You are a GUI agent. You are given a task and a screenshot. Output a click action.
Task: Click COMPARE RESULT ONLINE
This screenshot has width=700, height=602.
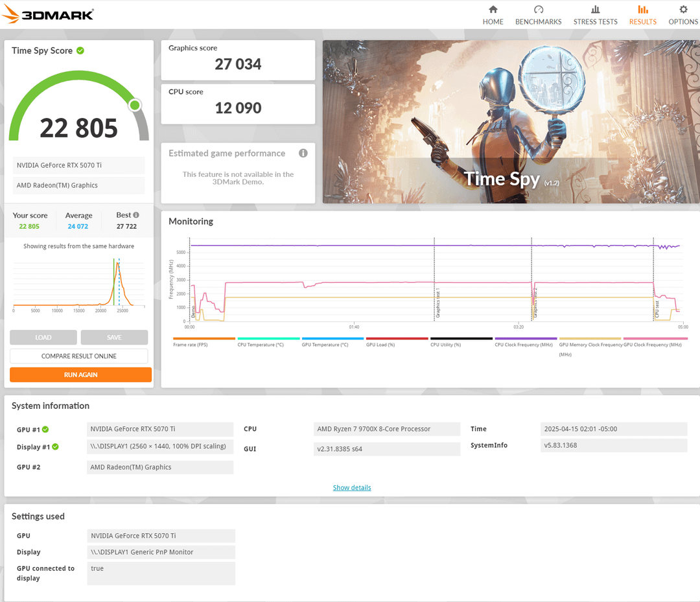click(x=78, y=356)
